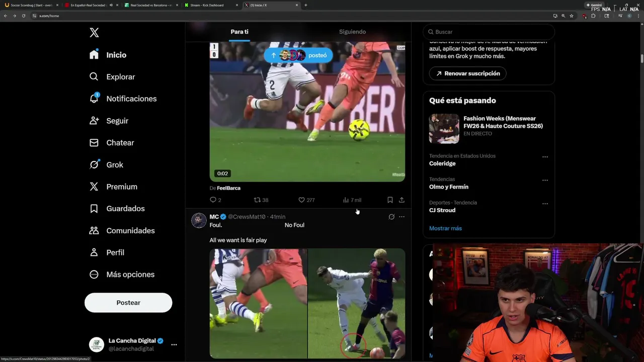The image size is (644, 362).
Task: Open the Seguir page
Action: tap(109, 121)
